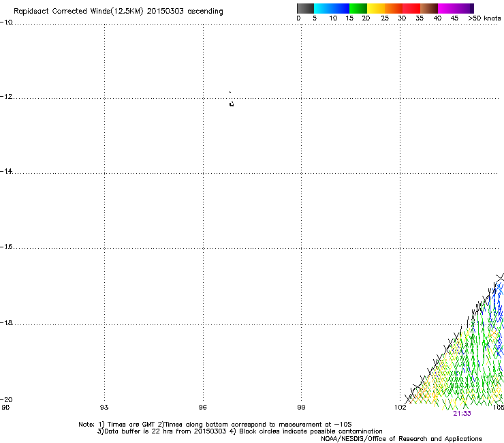Click the small island marker near -12 latitude
This screenshot has width=504, height=443.
232,104
